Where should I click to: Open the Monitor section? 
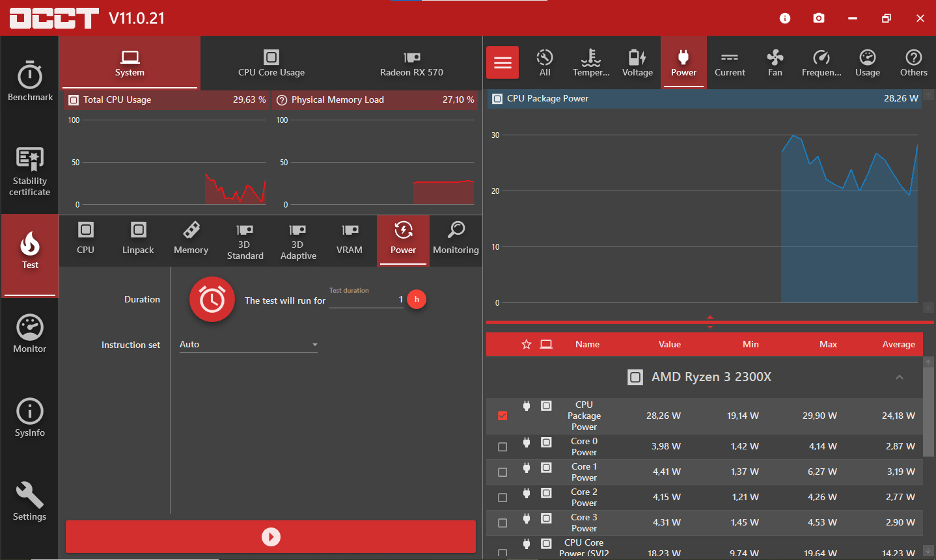pyautogui.click(x=30, y=334)
